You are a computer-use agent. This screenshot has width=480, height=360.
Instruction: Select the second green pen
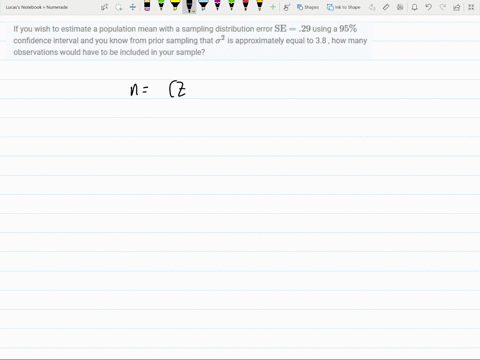[231, 6]
